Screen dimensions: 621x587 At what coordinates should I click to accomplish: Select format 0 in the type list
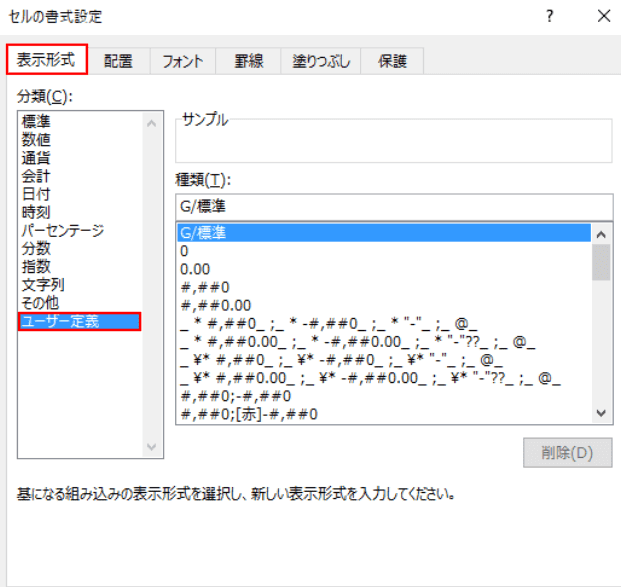[384, 251]
